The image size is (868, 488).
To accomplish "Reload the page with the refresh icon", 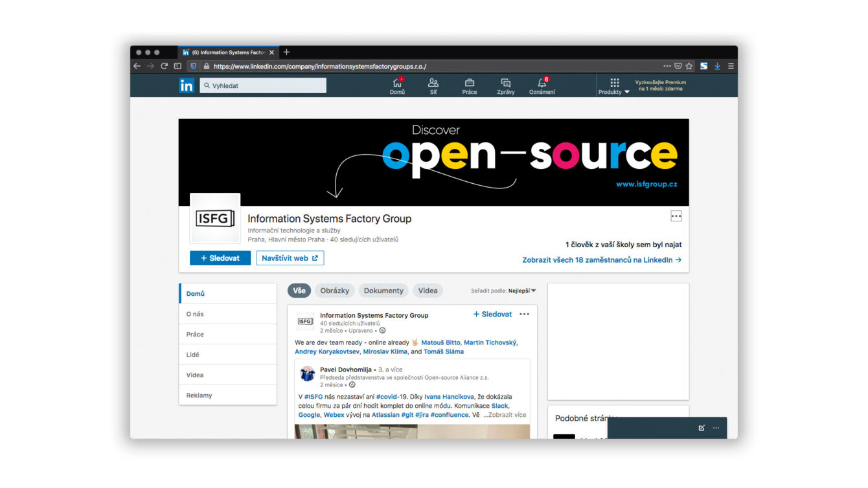I will point(164,66).
